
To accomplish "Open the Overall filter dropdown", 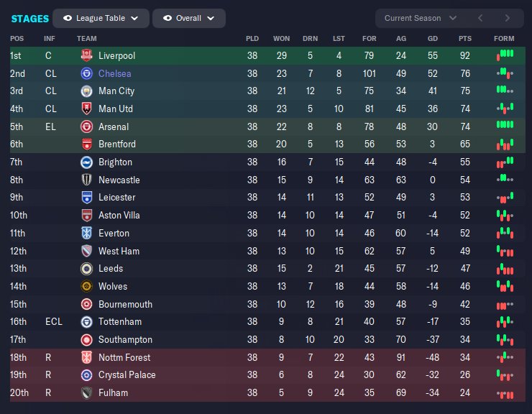I will [189, 18].
